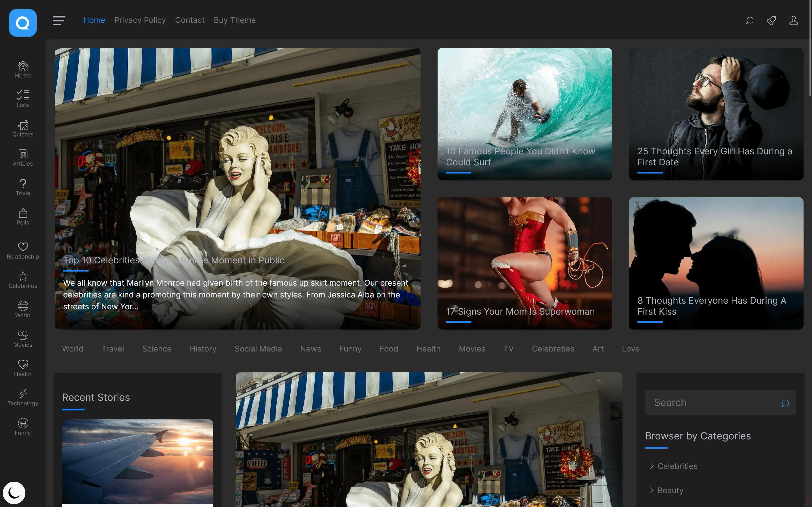
Task: Open the 17 Signs Your Mom Is Superwoman article
Action: click(520, 311)
